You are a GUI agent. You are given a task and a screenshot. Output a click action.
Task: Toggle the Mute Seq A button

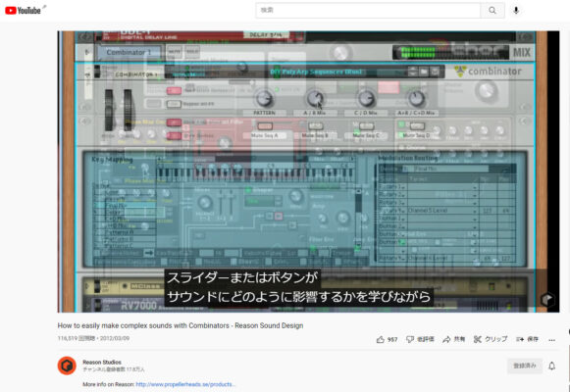click(265, 126)
